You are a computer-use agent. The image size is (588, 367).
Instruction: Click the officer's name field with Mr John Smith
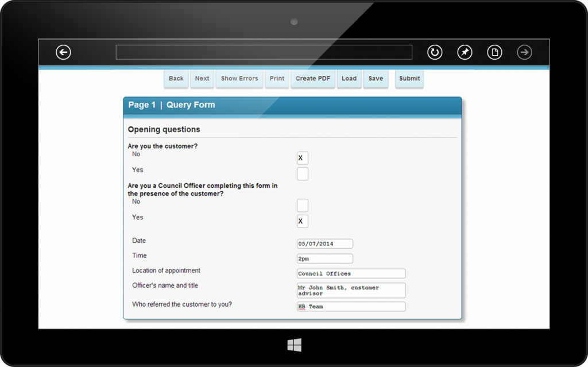click(350, 290)
